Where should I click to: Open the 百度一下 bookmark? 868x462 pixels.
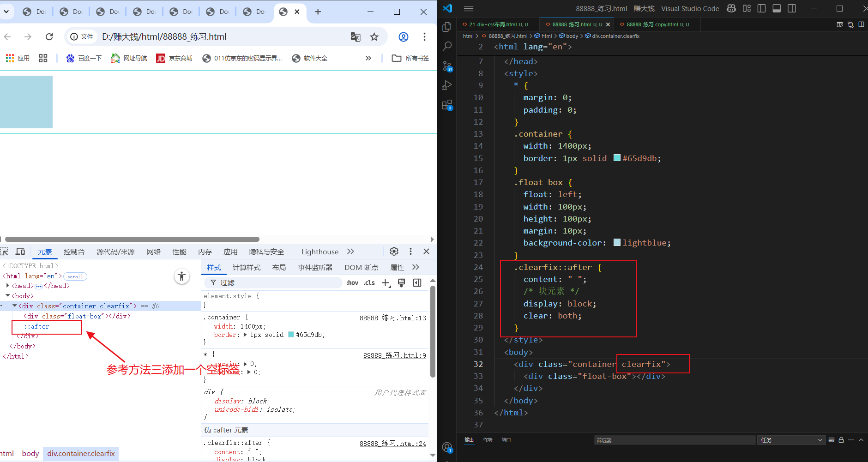tap(84, 58)
